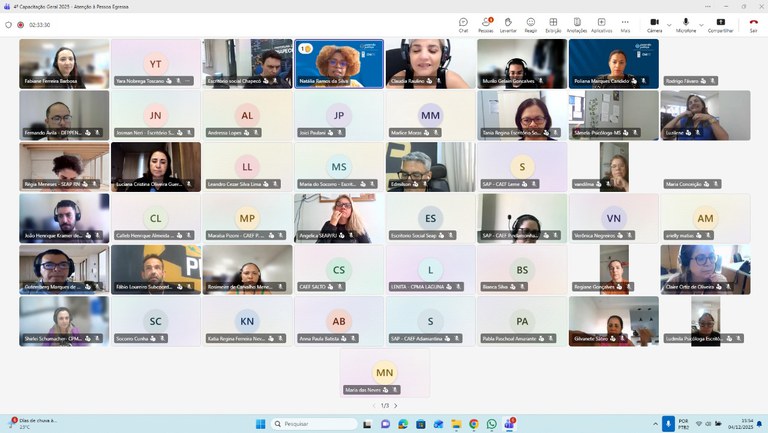This screenshot has width=768, height=433.
Task: Open the Reagir reactions menu
Action: pyautogui.click(x=530, y=25)
